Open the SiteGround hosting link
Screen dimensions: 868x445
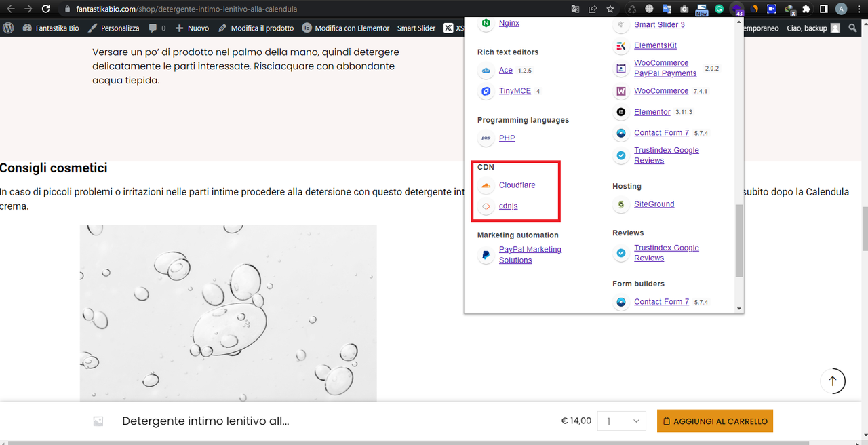(x=654, y=204)
